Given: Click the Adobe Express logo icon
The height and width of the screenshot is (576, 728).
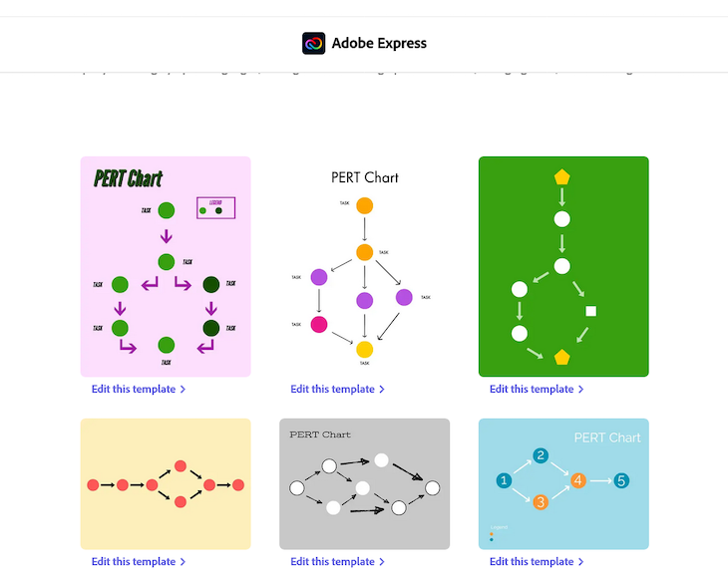Looking at the screenshot, I should click(x=314, y=44).
